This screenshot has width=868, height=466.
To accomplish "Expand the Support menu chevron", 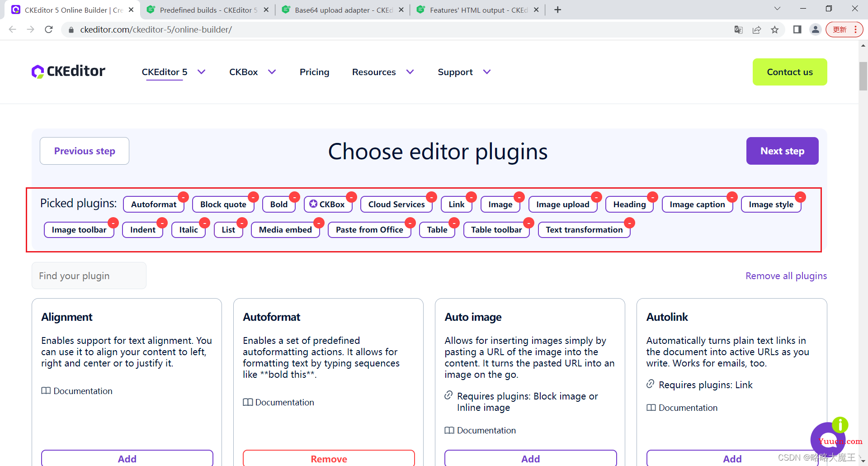I will [487, 72].
